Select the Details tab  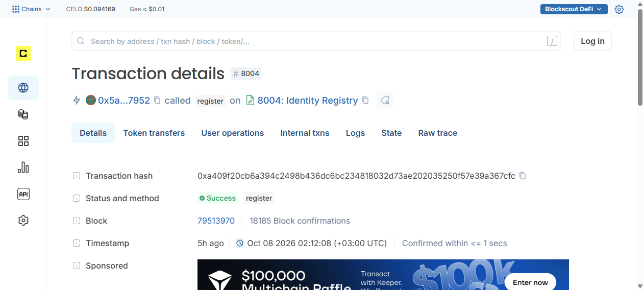pyautogui.click(x=93, y=133)
